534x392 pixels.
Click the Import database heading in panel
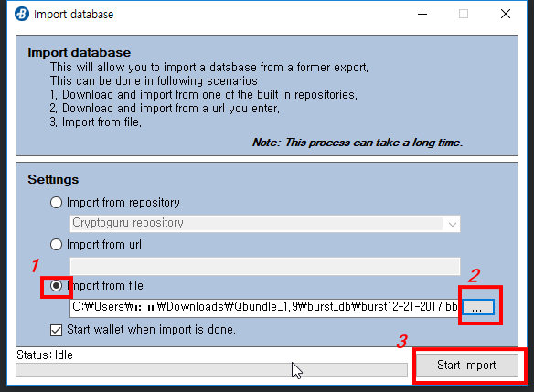click(79, 52)
